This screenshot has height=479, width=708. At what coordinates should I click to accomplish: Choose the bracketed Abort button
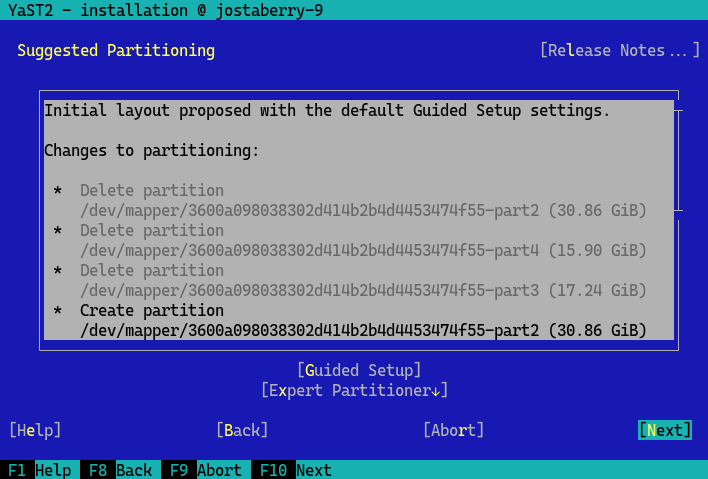click(453, 430)
